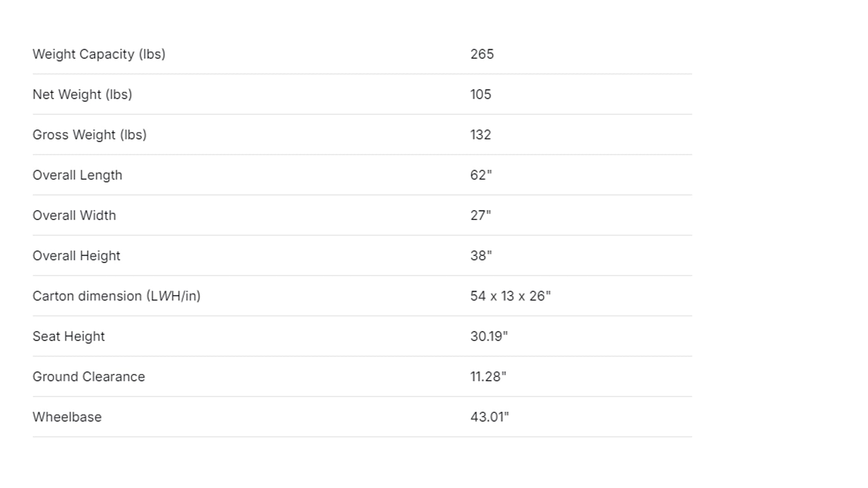Click the Overall Width label
Viewport: 868px width, 488px height.
74,216
